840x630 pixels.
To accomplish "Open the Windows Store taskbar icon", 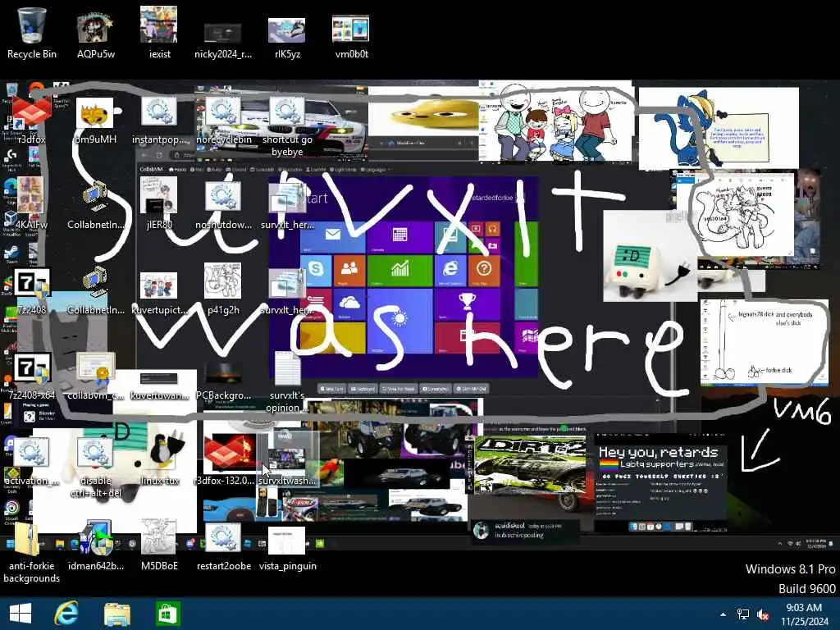I will (x=167, y=614).
